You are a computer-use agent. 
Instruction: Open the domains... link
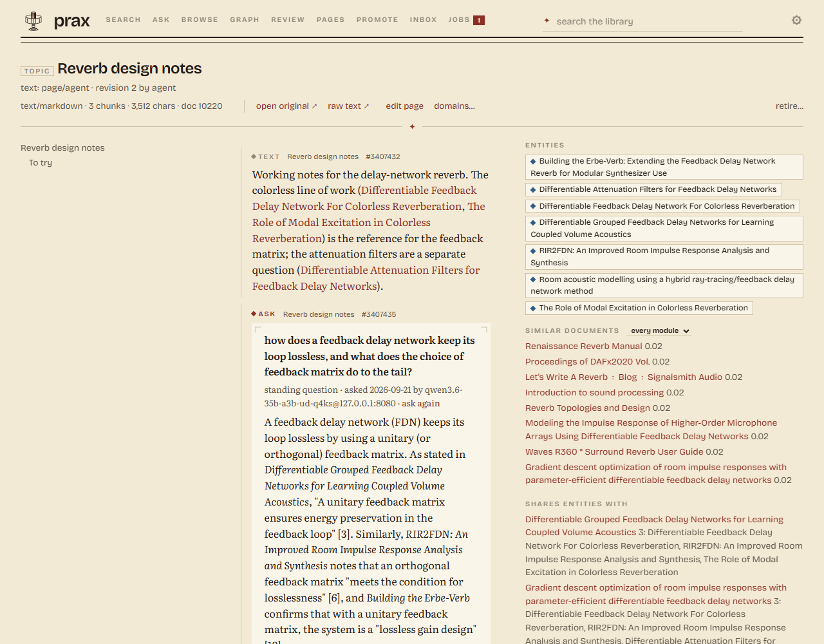[x=454, y=106]
